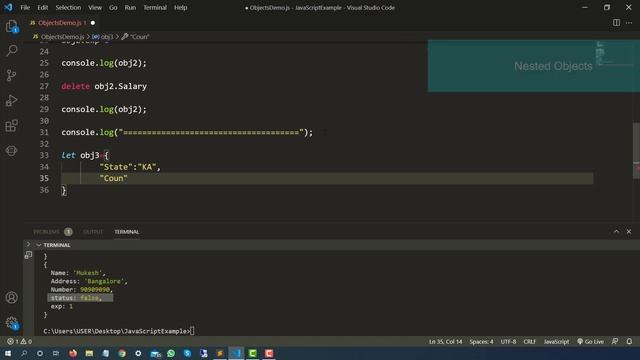Click the Ln 35, Col 14 position indicator
The height and width of the screenshot is (360, 640).
[x=445, y=342]
